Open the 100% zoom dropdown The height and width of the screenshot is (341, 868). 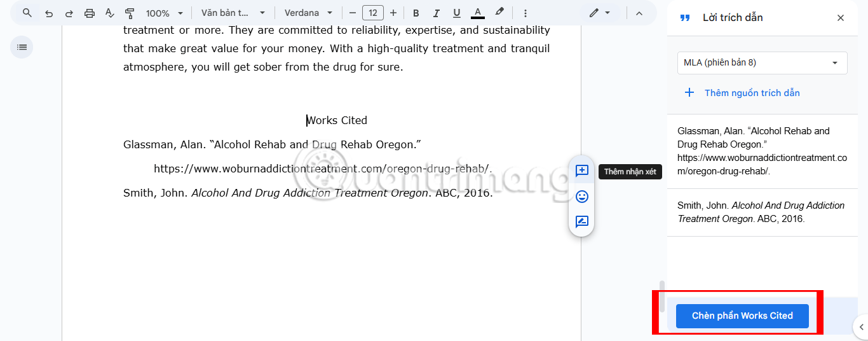point(165,13)
